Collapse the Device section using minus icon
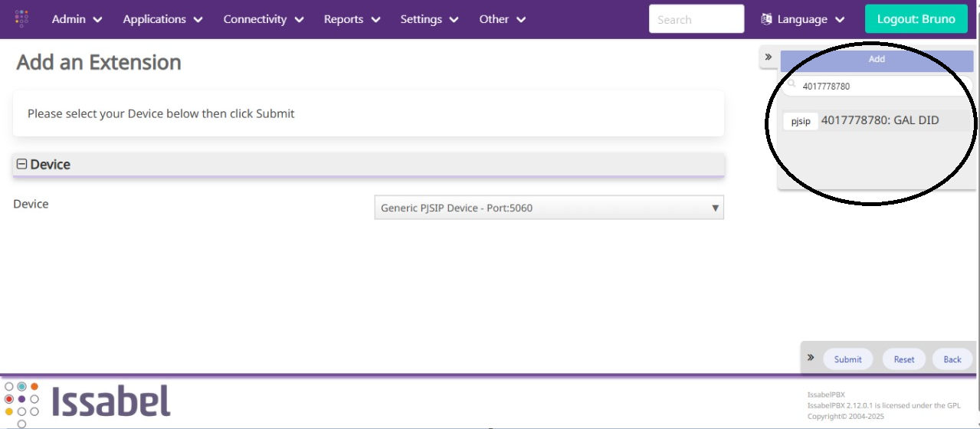 click(21, 164)
